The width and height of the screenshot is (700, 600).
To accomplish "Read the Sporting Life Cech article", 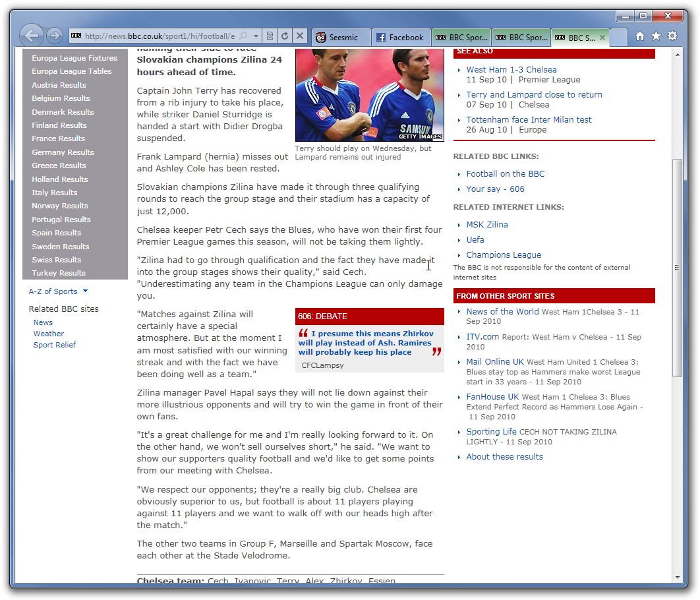I will point(492,431).
